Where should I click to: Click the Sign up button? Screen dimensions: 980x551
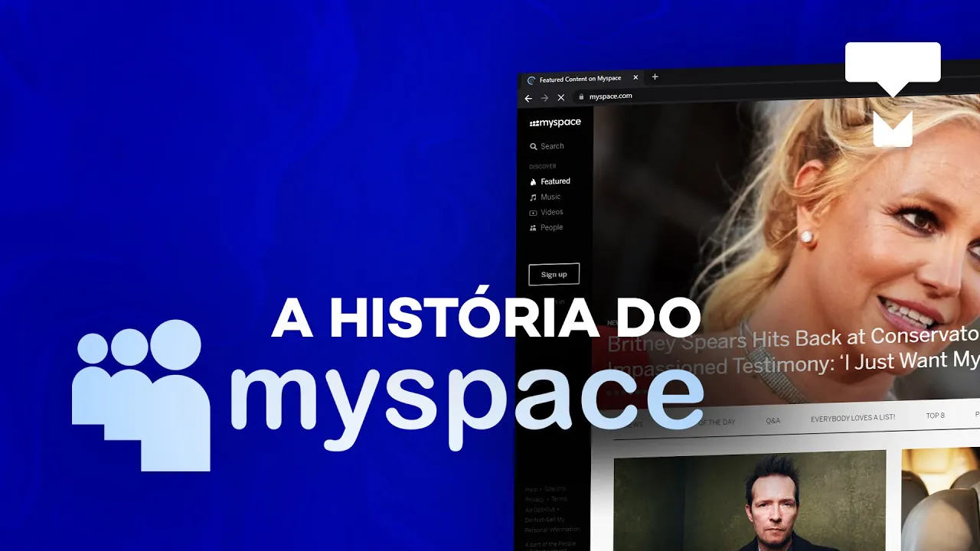(554, 274)
